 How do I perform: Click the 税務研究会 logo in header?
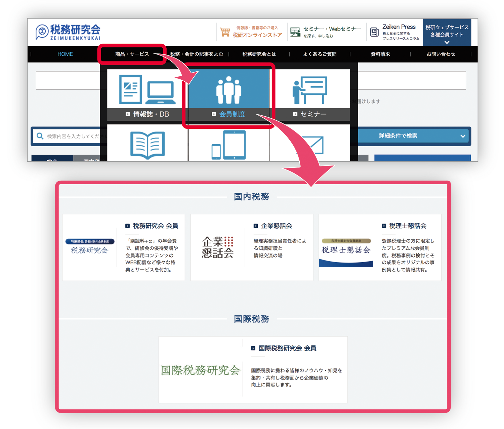pos(68,32)
